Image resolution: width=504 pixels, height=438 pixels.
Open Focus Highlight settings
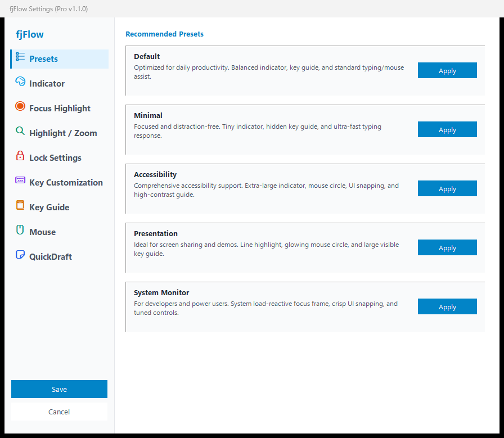60,109
